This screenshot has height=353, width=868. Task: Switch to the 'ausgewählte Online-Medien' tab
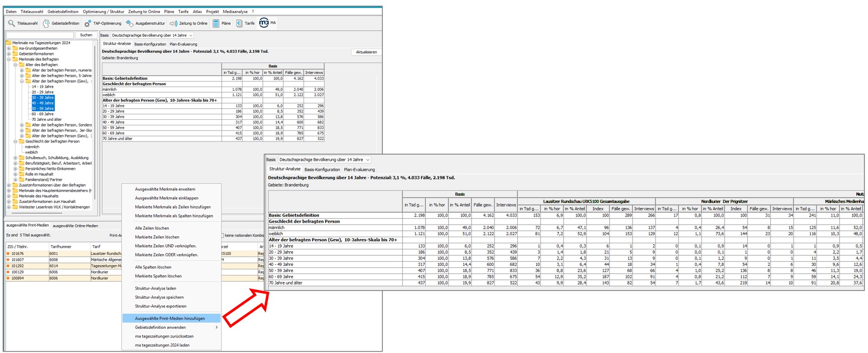(75, 226)
